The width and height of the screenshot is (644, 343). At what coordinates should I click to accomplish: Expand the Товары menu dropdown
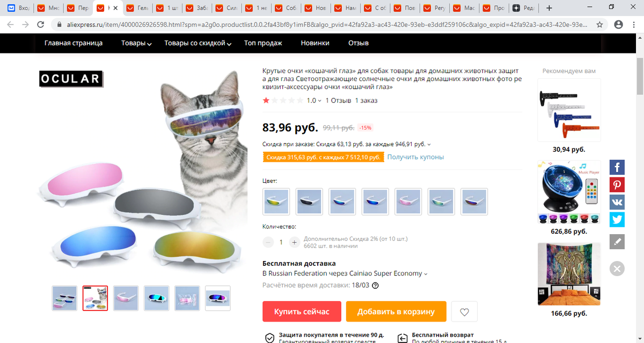[x=136, y=43]
